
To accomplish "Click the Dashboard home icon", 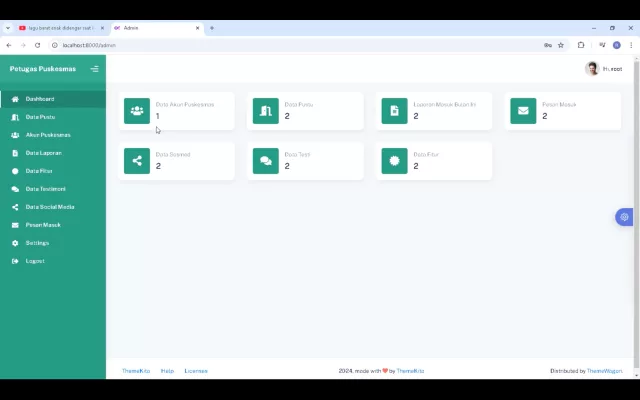I will [x=15, y=99].
